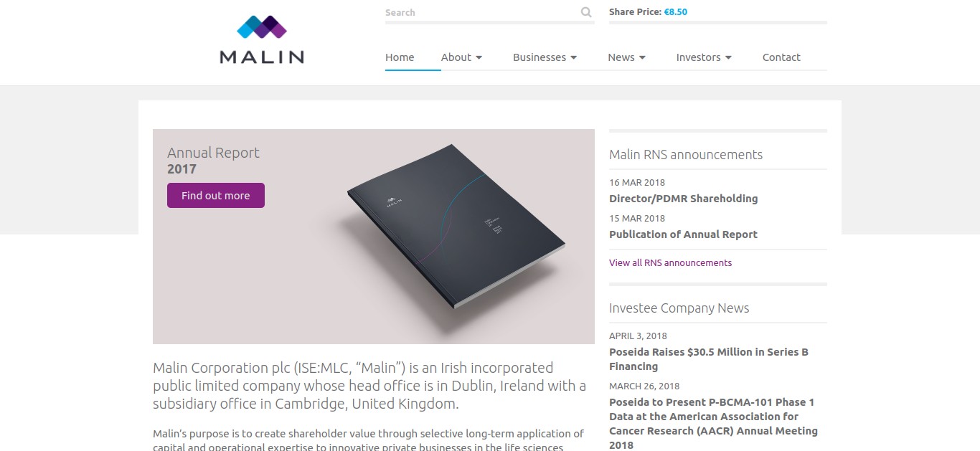980x451 pixels.
Task: Open the News dropdown arrow
Action: click(642, 57)
